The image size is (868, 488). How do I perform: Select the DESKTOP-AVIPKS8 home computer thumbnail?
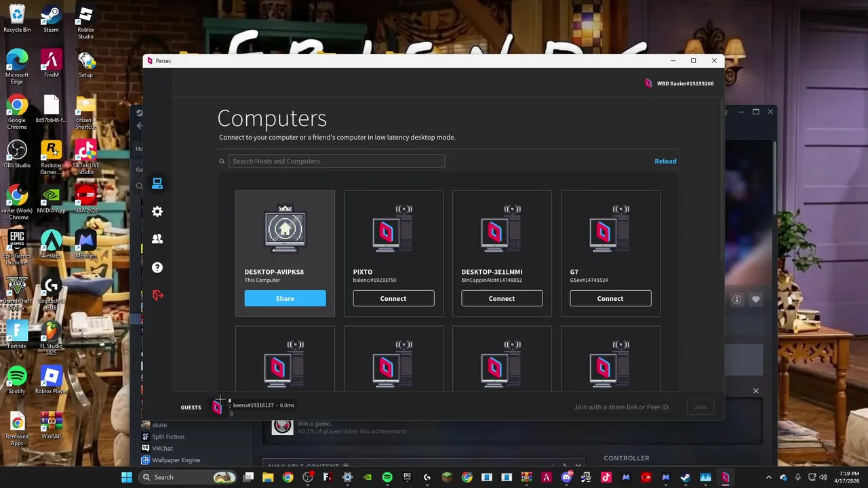tap(285, 229)
